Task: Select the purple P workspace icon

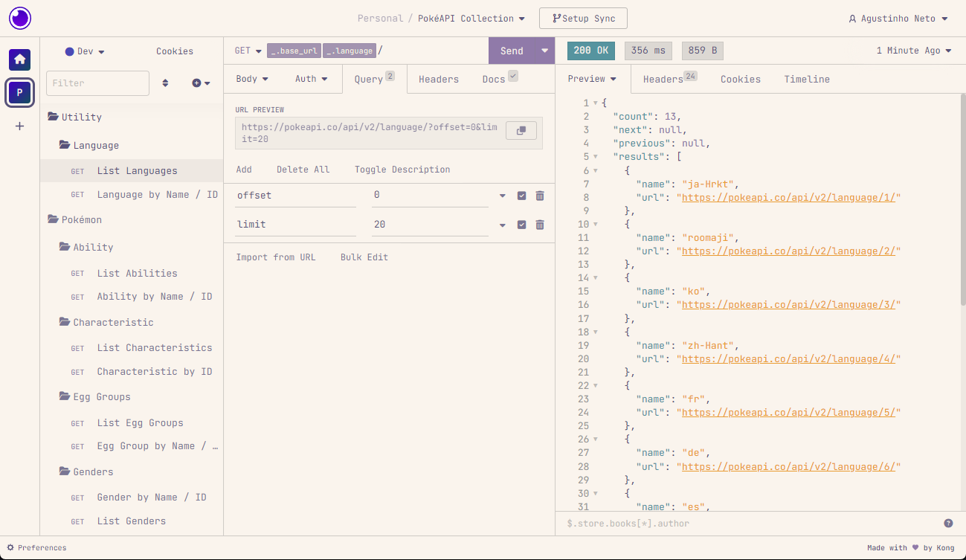Action: click(20, 93)
